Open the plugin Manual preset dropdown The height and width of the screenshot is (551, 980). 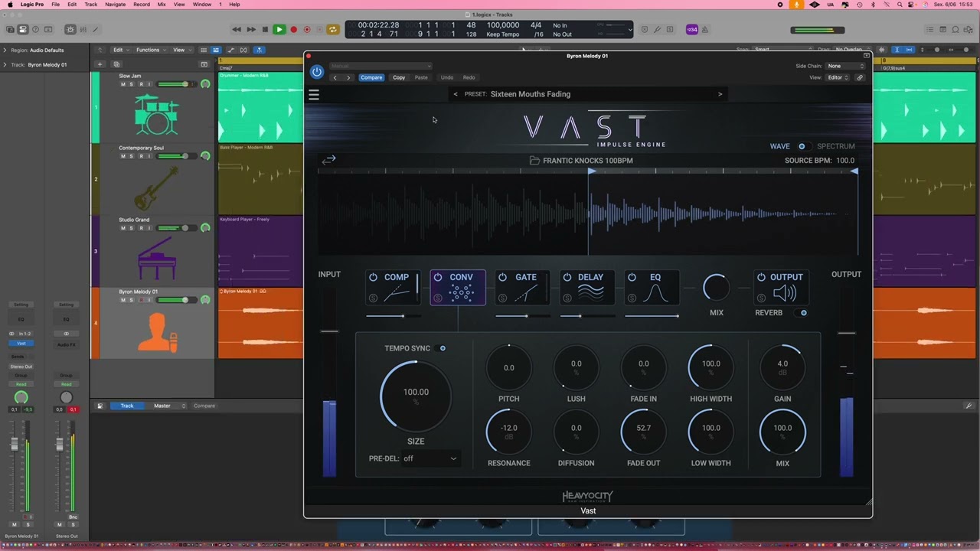pyautogui.click(x=381, y=66)
